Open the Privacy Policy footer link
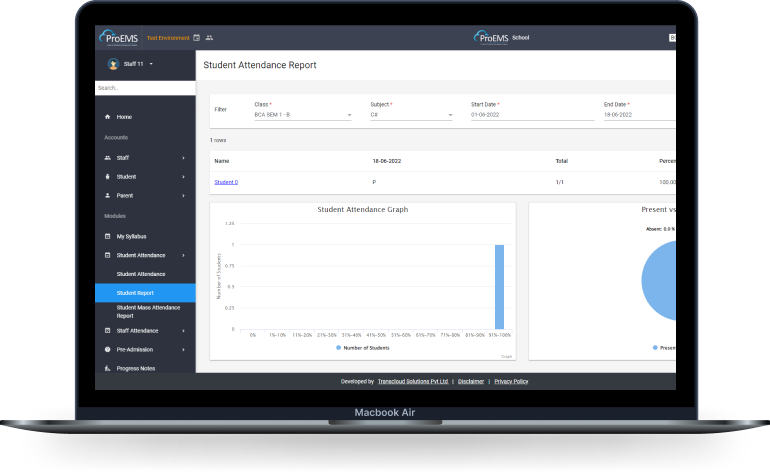Image resolution: width=770 pixels, height=476 pixels. click(x=511, y=381)
